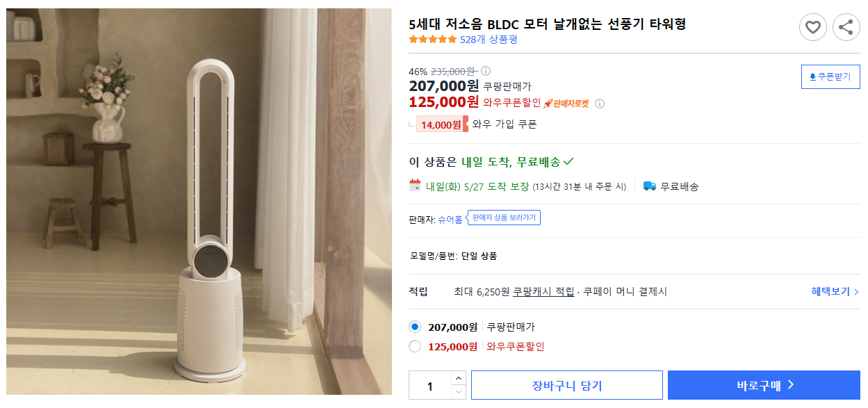Click the quantity input field

[x=431, y=384]
